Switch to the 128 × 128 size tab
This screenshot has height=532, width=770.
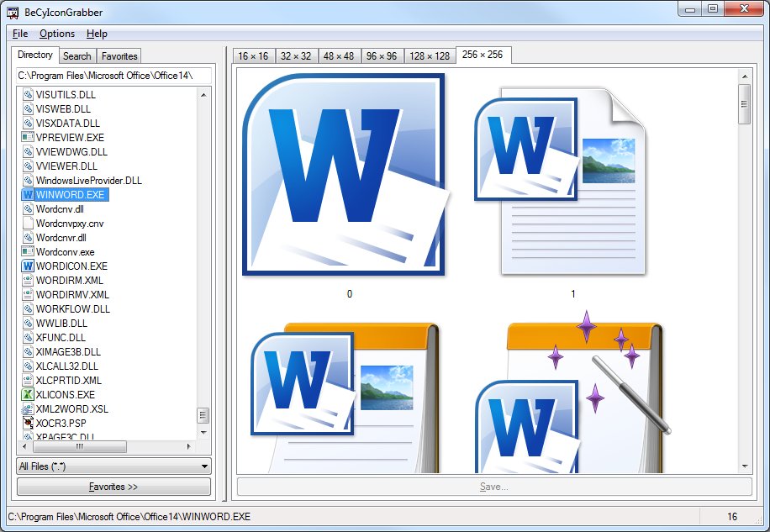click(430, 56)
